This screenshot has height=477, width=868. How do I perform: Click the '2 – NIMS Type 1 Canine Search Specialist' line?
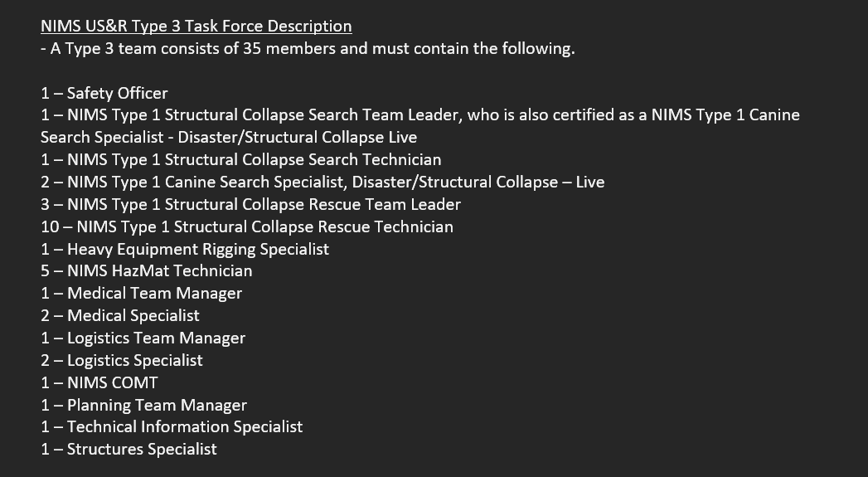pos(322,182)
